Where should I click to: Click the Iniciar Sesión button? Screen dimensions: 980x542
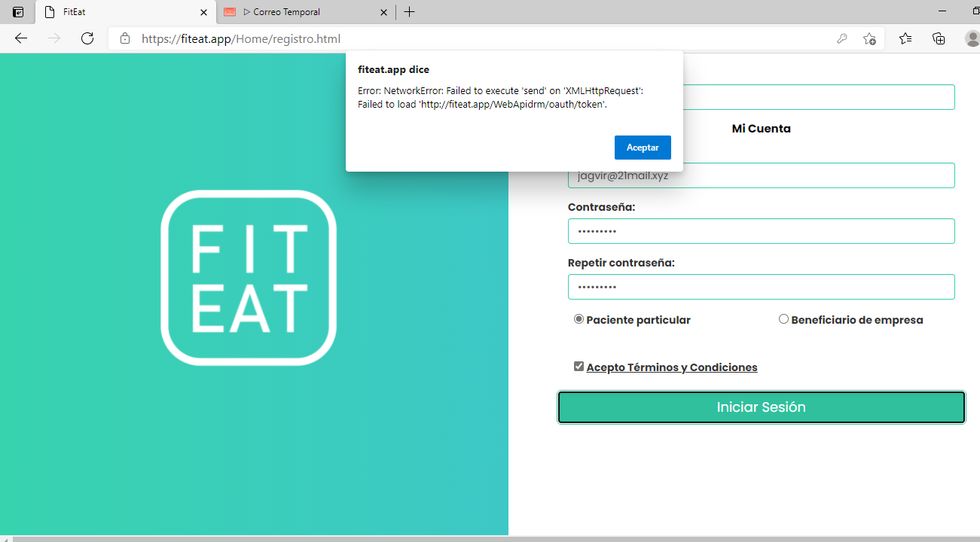[761, 407]
